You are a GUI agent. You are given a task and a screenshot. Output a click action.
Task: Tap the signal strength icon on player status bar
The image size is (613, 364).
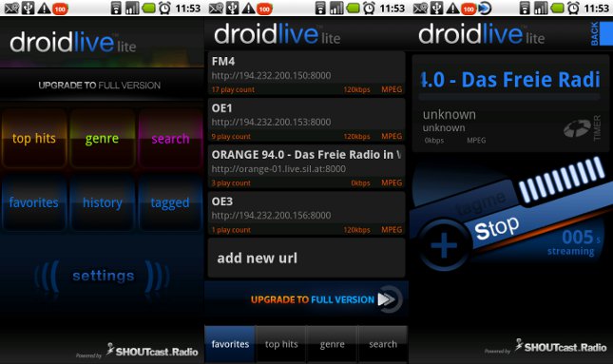[x=540, y=9]
